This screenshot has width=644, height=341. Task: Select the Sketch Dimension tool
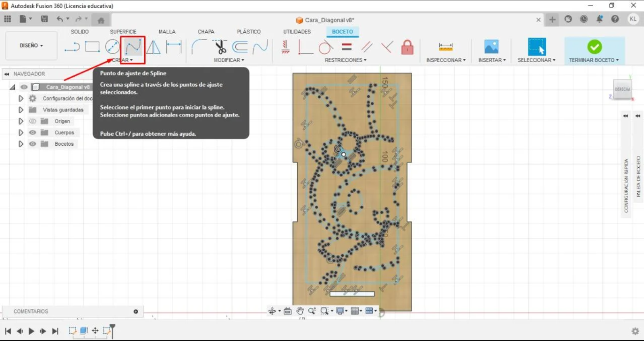[x=174, y=47]
